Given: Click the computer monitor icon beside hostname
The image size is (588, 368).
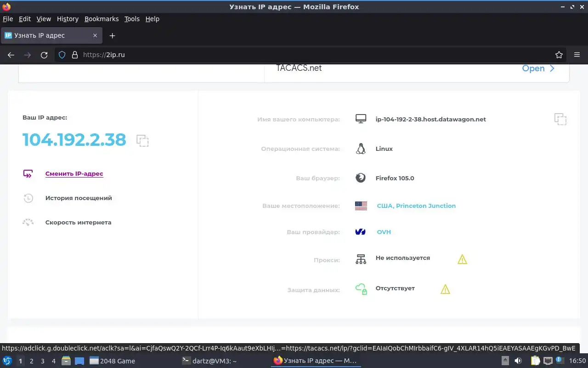Looking at the screenshot, I should click(361, 119).
